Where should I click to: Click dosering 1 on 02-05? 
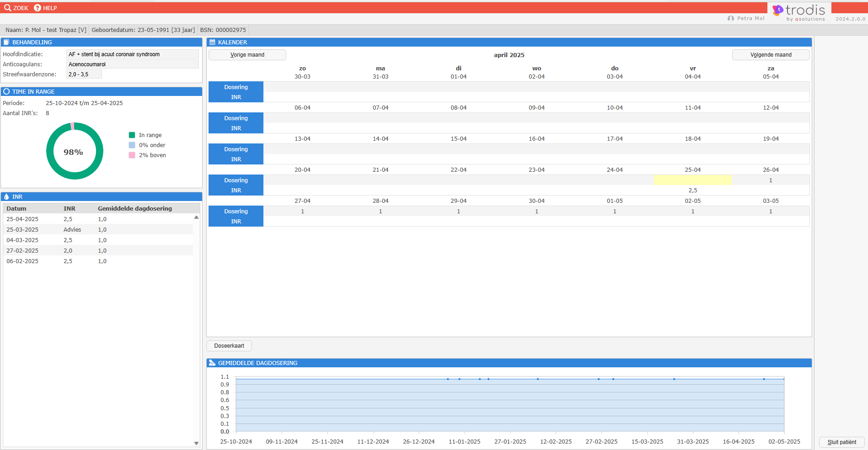693,211
